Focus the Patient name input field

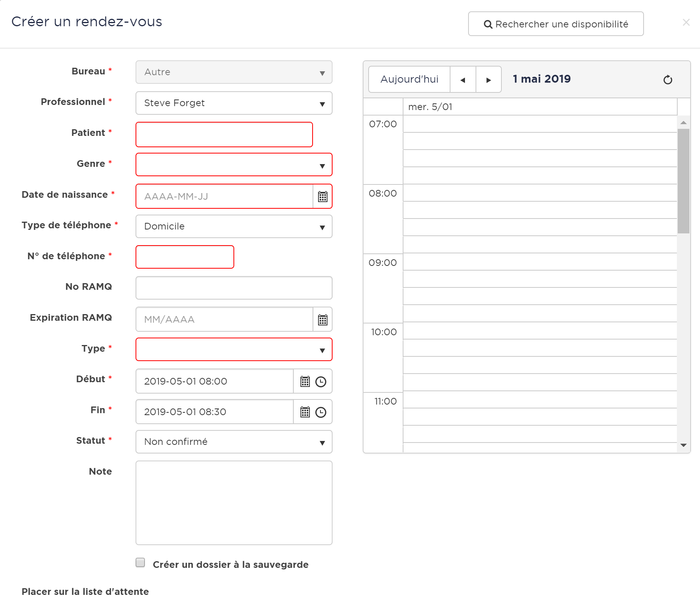[x=224, y=134]
